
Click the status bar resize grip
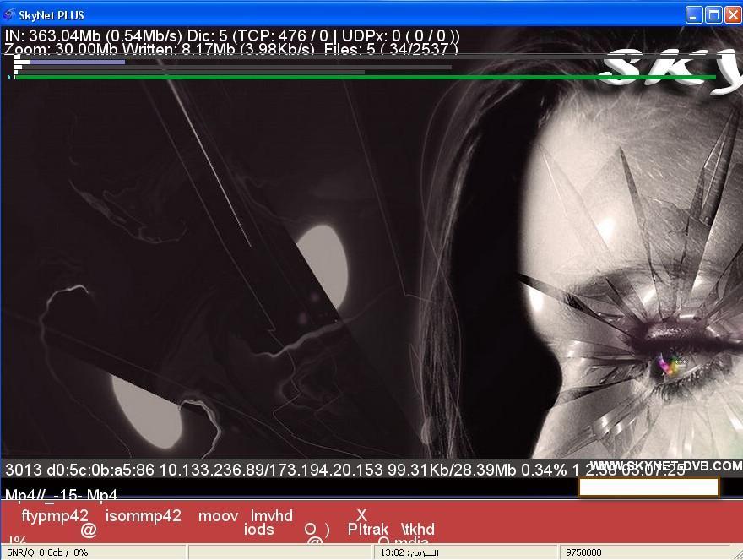point(737,554)
